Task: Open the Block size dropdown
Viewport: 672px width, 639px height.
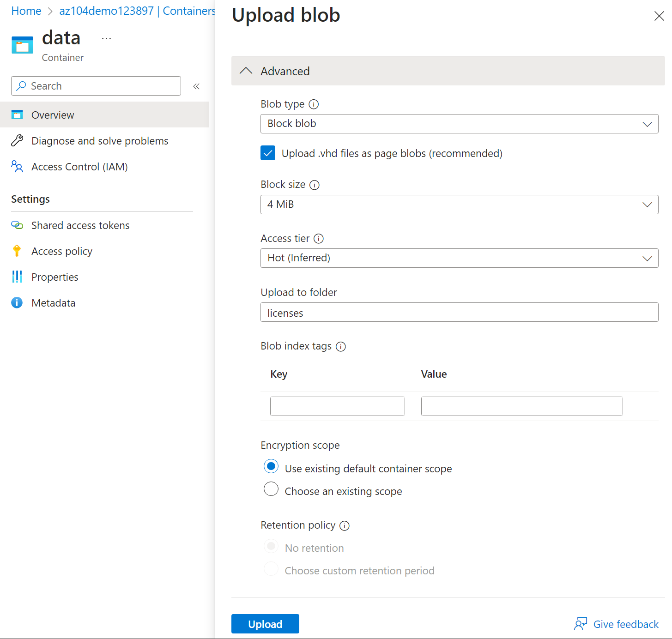Action: [x=459, y=205]
